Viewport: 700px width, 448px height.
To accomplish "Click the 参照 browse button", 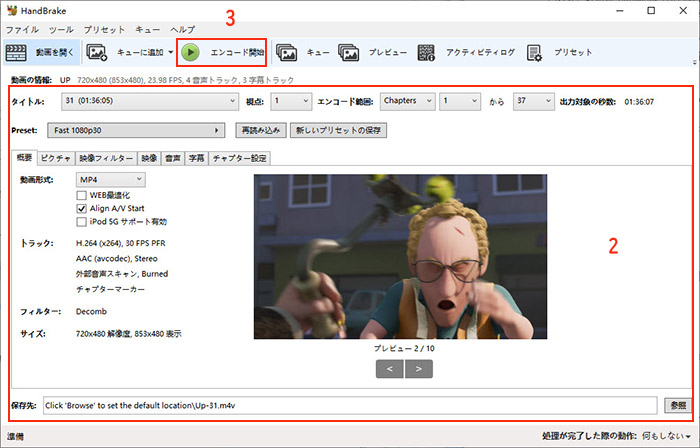I will pyautogui.click(x=678, y=405).
